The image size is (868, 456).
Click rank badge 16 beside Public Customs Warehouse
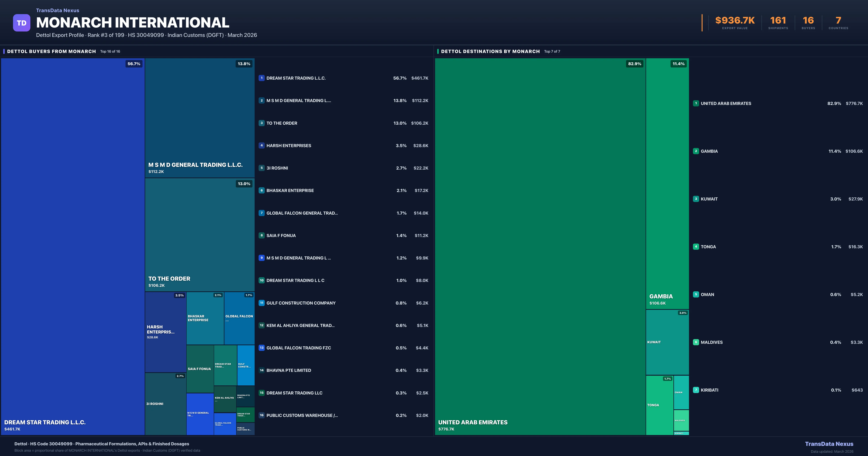[261, 415]
